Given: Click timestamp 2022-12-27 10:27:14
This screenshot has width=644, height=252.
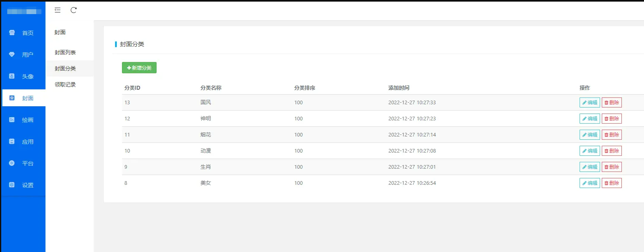Looking at the screenshot, I should (412, 134).
